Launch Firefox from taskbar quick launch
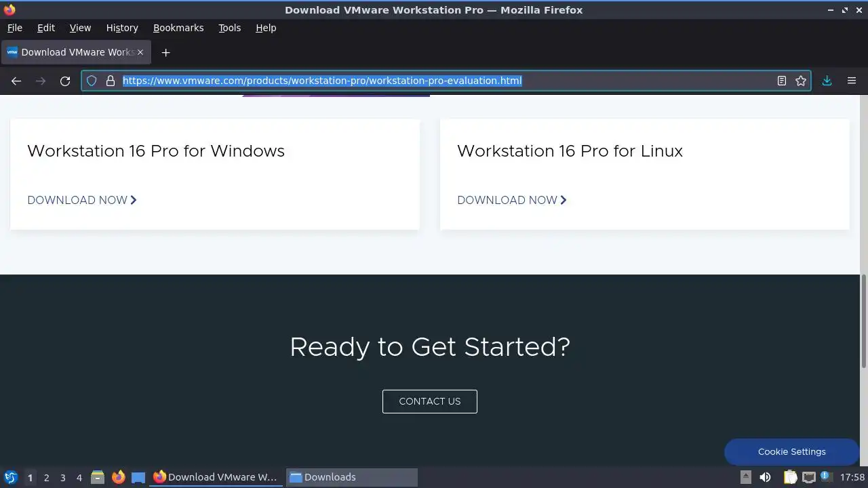Image resolution: width=868 pixels, height=488 pixels. [x=118, y=477]
